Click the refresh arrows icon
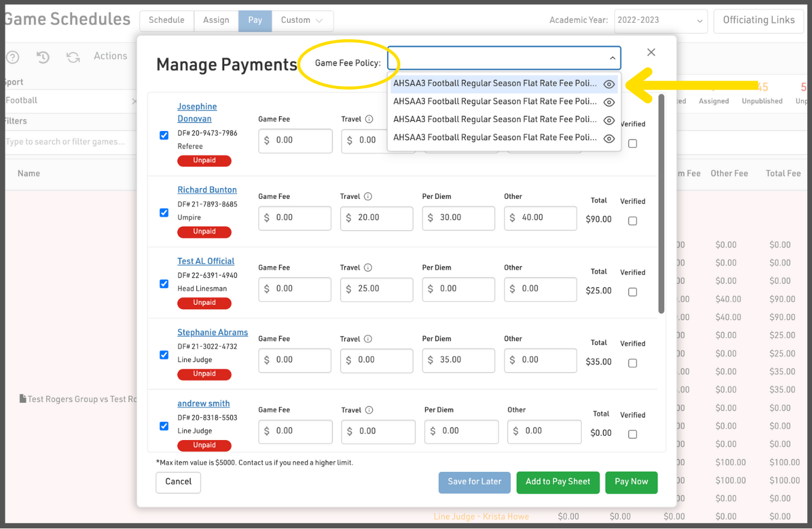Image resolution: width=812 pixels, height=529 pixels. tap(73, 57)
